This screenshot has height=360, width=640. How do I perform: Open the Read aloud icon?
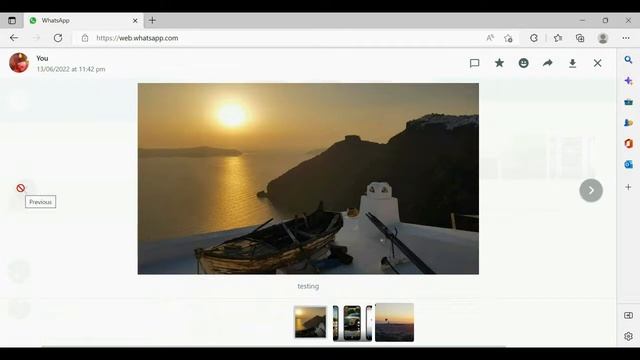(x=490, y=38)
